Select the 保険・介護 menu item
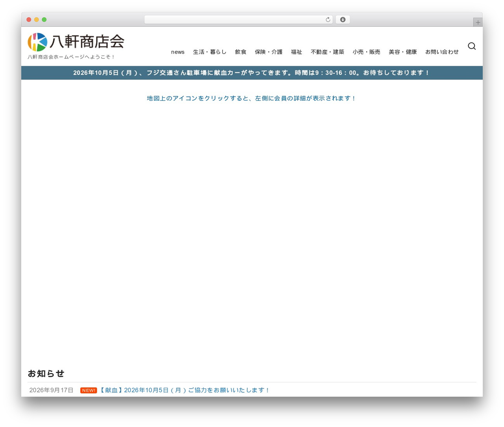This screenshot has height=427, width=504. (x=269, y=52)
